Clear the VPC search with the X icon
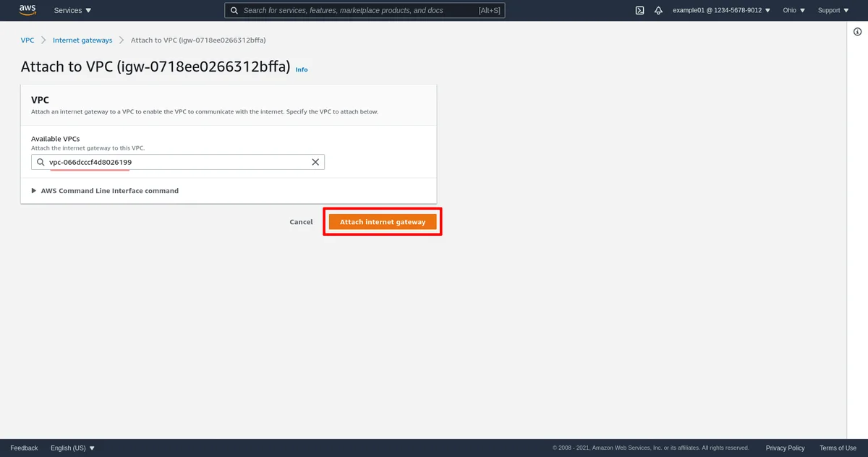The width and height of the screenshot is (868, 457). tap(315, 161)
